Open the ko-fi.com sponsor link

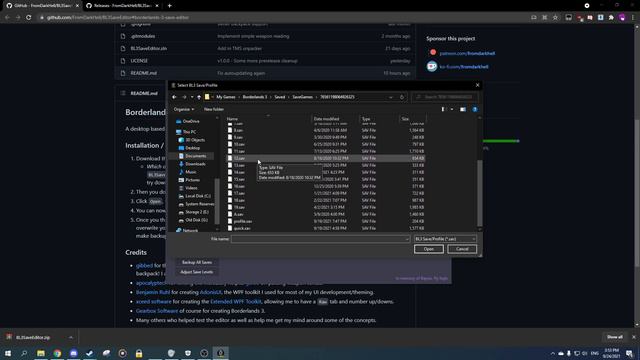click(464, 67)
